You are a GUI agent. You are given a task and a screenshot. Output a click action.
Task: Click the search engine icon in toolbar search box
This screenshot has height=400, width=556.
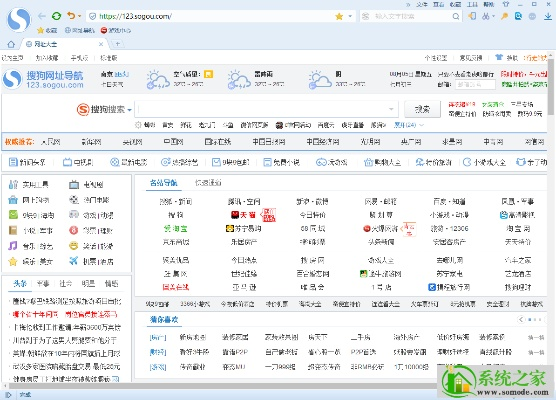coord(366,16)
